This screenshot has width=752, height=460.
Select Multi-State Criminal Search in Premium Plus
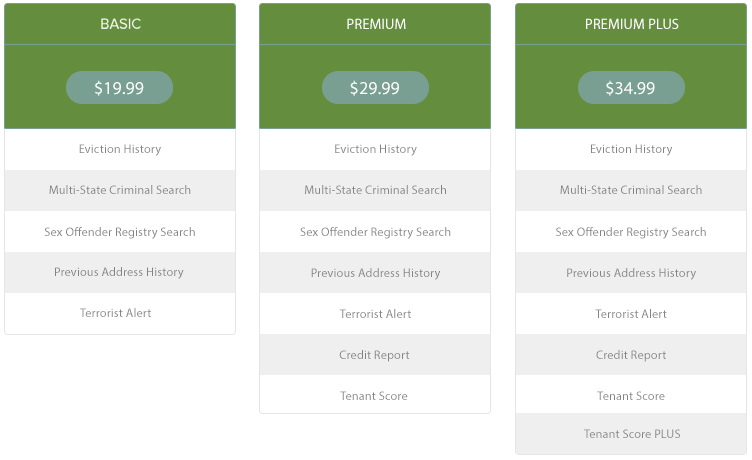coord(631,190)
